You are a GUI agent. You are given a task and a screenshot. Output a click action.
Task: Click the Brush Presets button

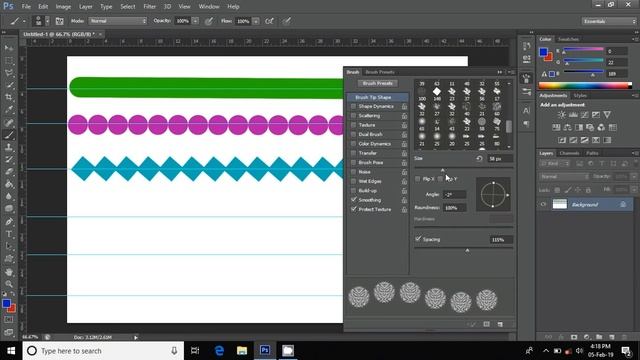(378, 83)
